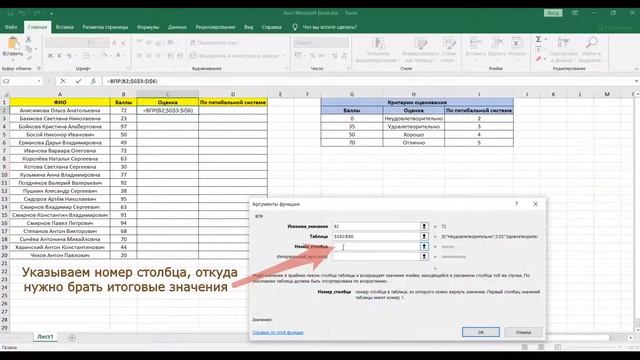Image resolution: width=640 pixels, height=360 pixels.
Task: Click the AutoSum sigma icon
Action: [x=539, y=39]
